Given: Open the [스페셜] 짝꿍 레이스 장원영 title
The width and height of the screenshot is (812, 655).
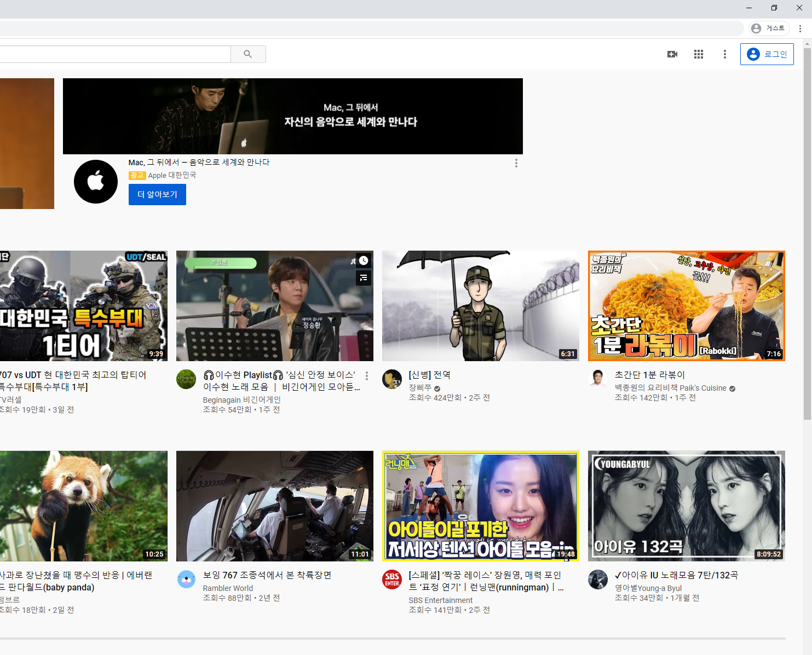Looking at the screenshot, I should click(486, 581).
